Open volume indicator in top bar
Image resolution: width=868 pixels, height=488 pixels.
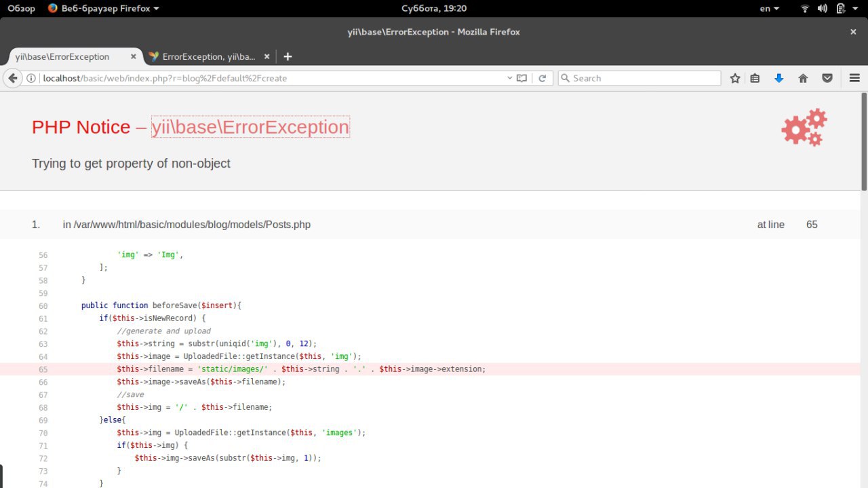click(x=823, y=8)
